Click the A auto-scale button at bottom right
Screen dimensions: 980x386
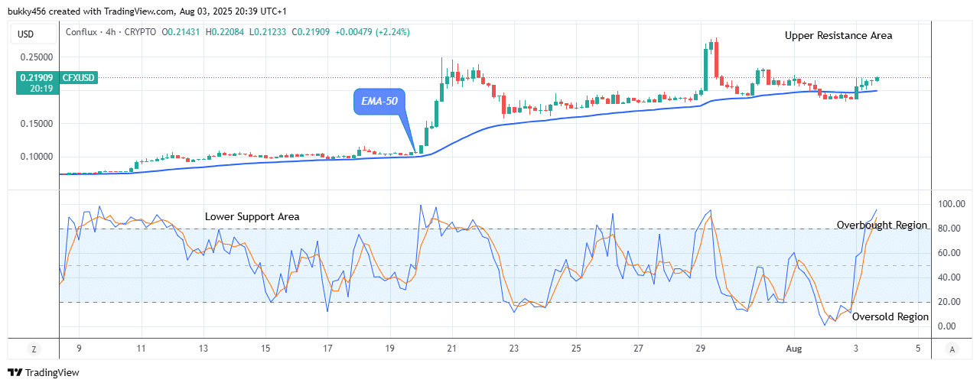click(x=952, y=349)
